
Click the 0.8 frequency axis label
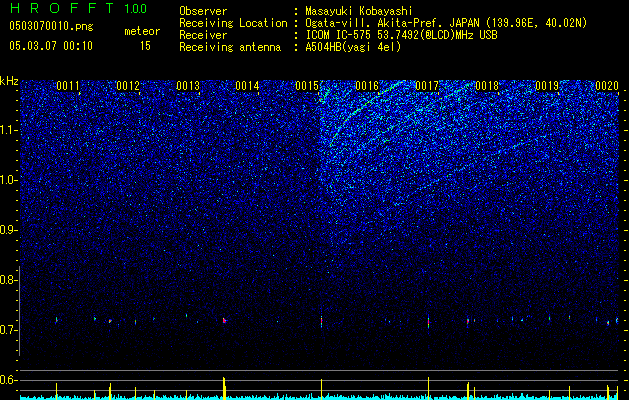coord(7,280)
